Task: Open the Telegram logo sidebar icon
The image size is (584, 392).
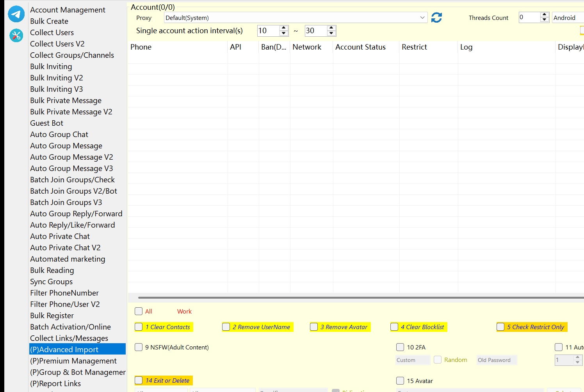Action: (16, 14)
